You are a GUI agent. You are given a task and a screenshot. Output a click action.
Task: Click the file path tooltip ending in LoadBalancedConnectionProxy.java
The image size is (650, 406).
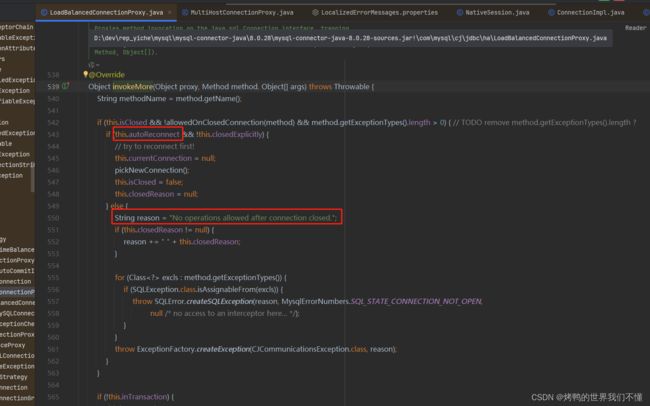(350, 38)
